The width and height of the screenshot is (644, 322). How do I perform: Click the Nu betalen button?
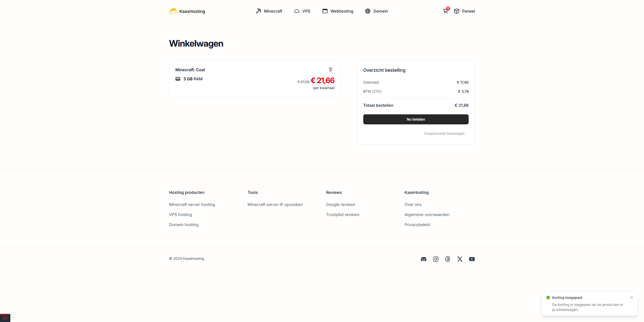point(416,119)
